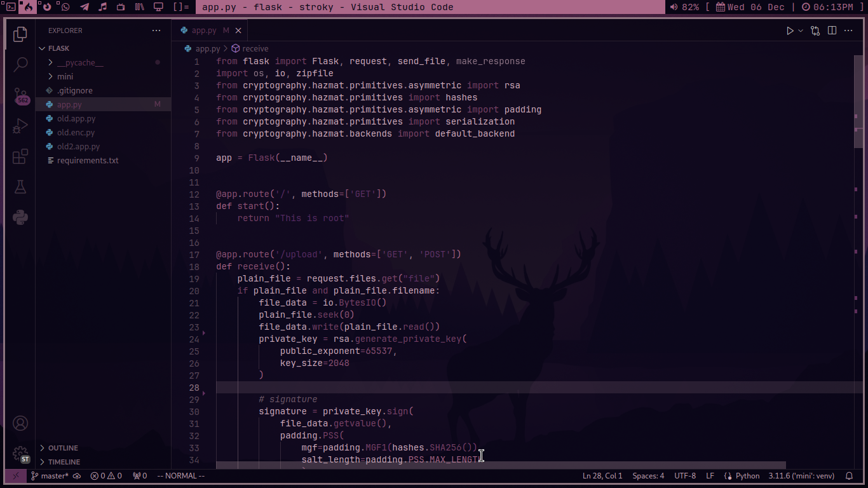868x488 pixels.
Task: Open the Testing flask icon view
Action: tap(20, 187)
